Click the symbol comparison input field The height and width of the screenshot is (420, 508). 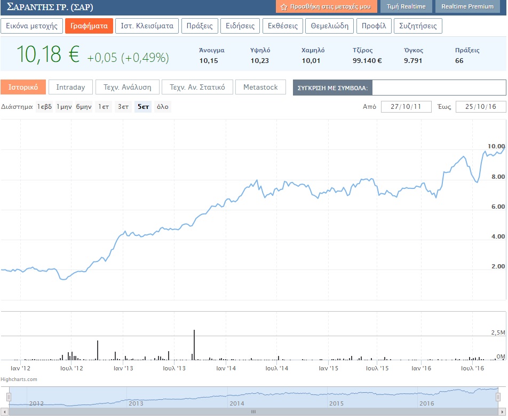coord(439,88)
